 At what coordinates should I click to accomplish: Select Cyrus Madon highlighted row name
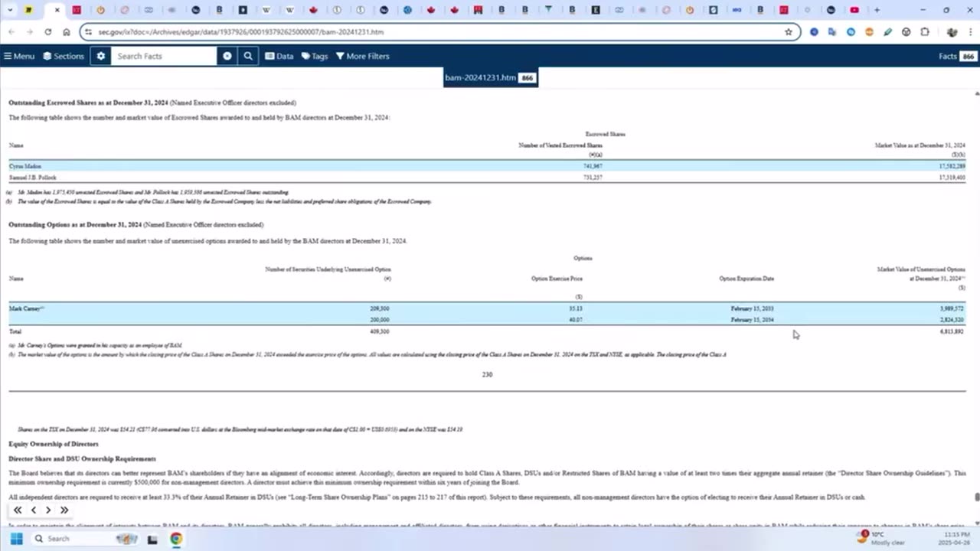point(25,166)
